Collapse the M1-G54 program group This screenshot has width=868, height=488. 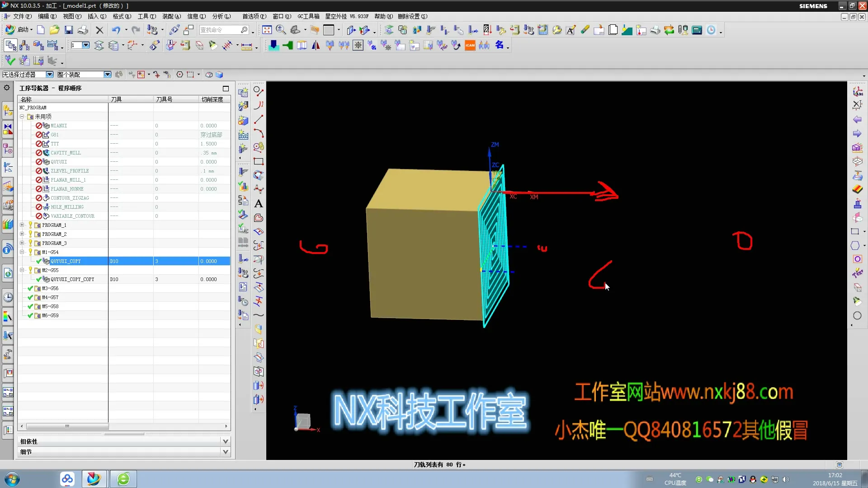22,252
